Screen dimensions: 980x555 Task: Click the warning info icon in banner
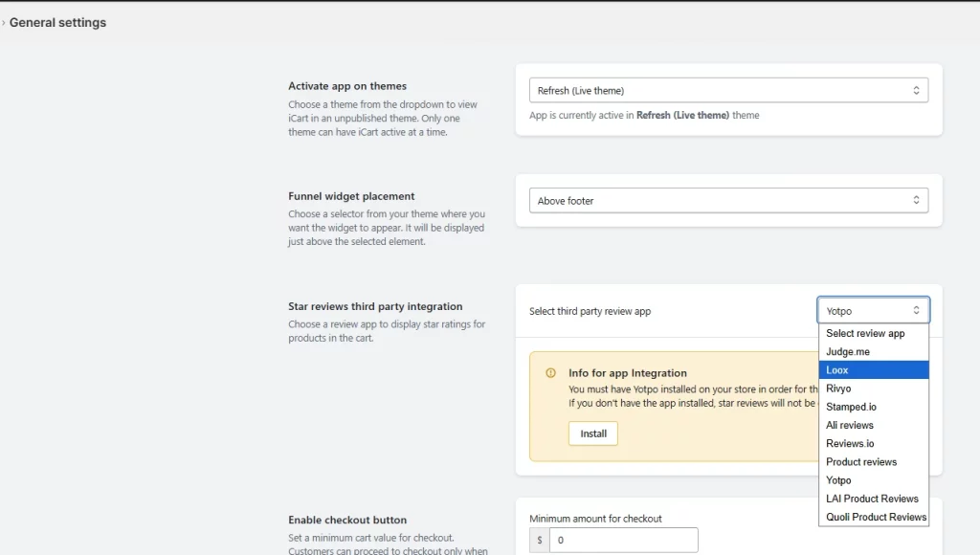[550, 373]
